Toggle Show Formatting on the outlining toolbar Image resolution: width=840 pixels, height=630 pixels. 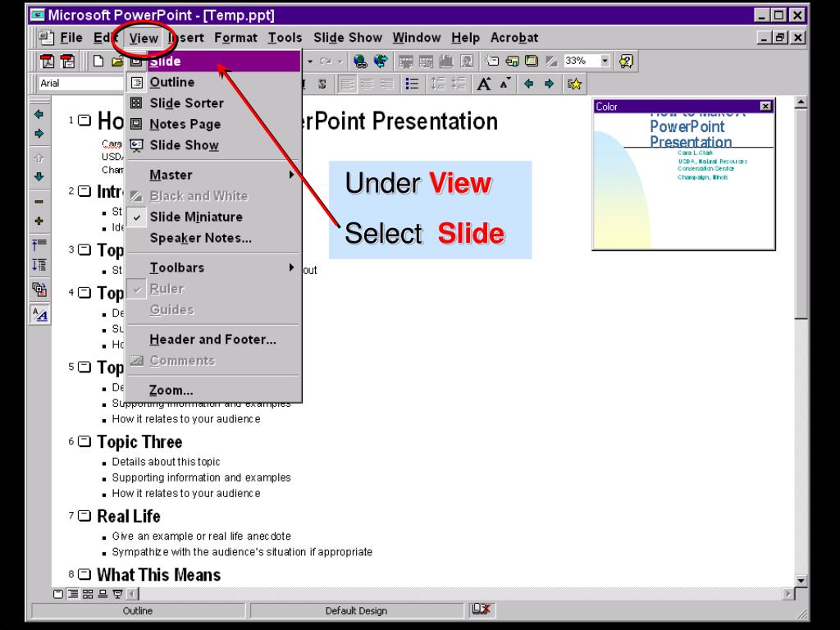tap(39, 314)
